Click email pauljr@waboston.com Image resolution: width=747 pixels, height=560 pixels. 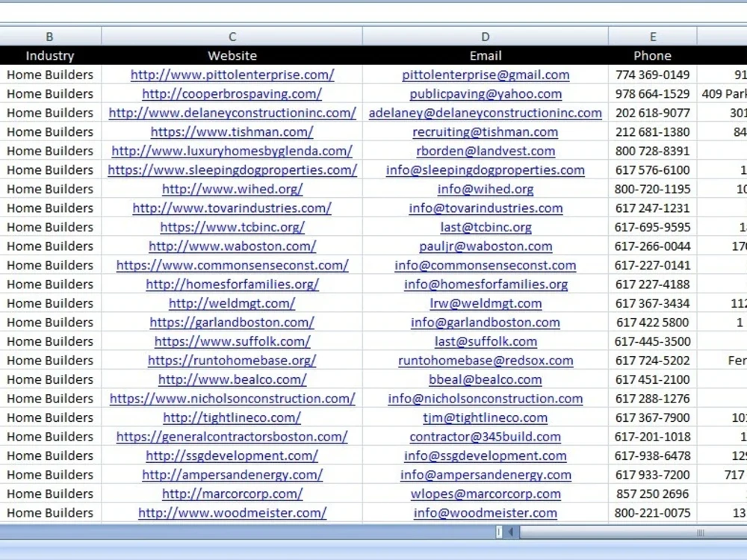pos(486,246)
